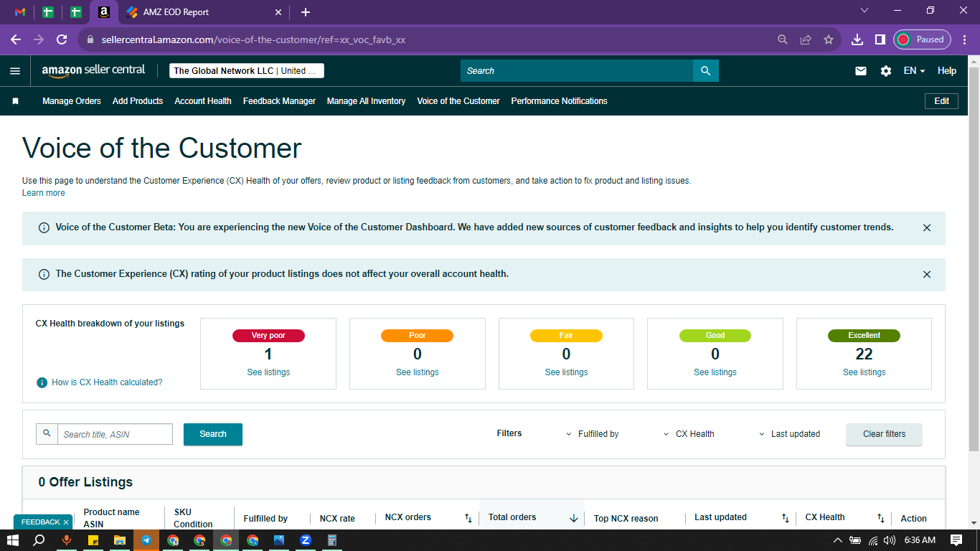
Task: Bookmark this page with the star icon
Action: point(829,39)
